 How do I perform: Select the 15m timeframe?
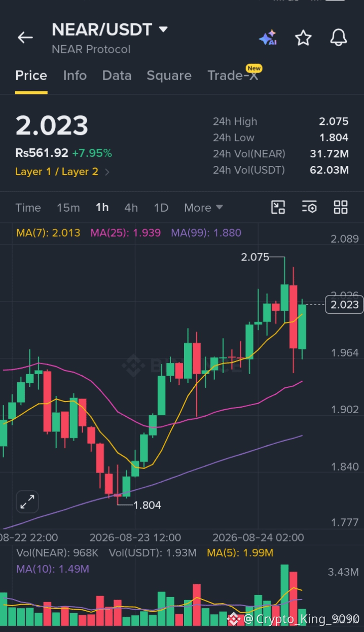point(68,208)
